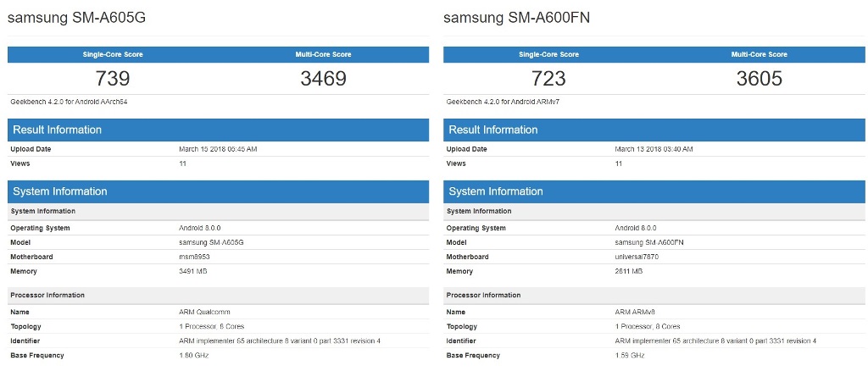This screenshot has width=868, height=371.
Task: Click 'Android 8.0.0' in the SM-A600FN result
Action: click(636, 229)
